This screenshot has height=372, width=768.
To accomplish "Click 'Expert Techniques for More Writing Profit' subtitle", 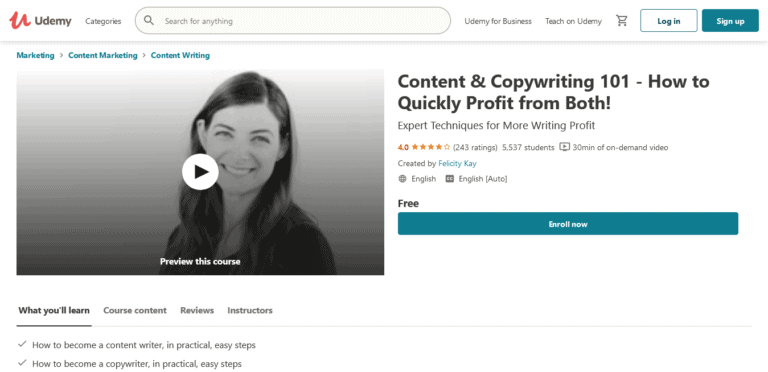I will (496, 125).
